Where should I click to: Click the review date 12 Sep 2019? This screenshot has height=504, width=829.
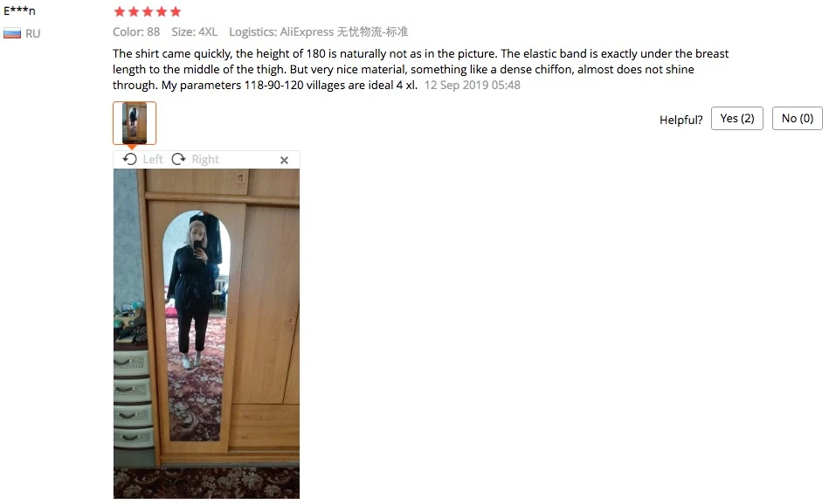pos(472,85)
